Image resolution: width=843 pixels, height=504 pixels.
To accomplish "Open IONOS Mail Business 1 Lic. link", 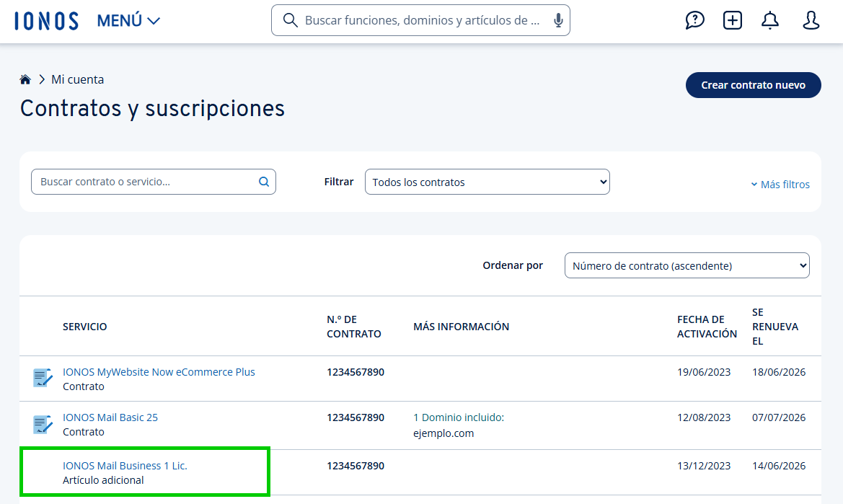I will coord(125,466).
